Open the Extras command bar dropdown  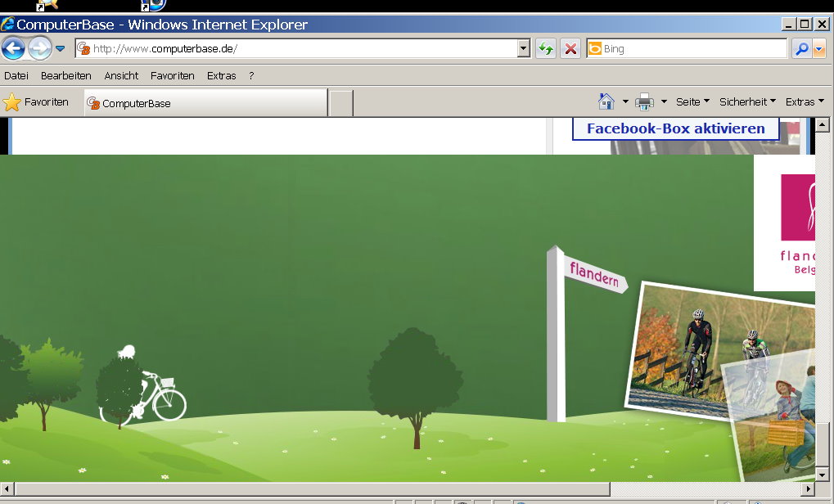[805, 101]
